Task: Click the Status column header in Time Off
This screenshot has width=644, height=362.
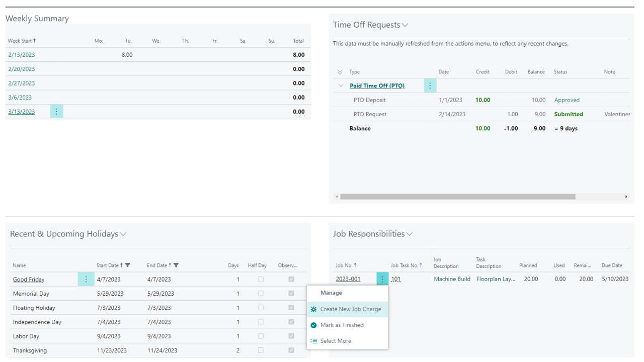Action: (x=560, y=72)
